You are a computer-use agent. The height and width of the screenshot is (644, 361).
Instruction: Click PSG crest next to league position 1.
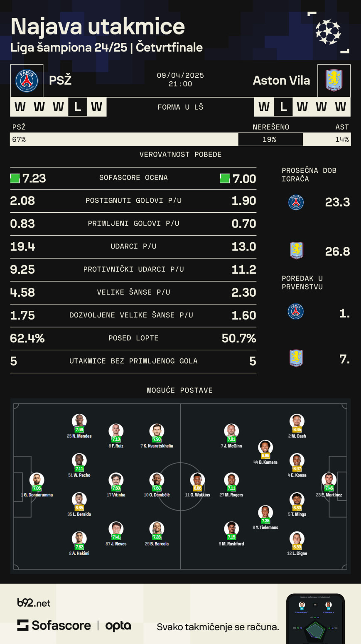tap(296, 312)
